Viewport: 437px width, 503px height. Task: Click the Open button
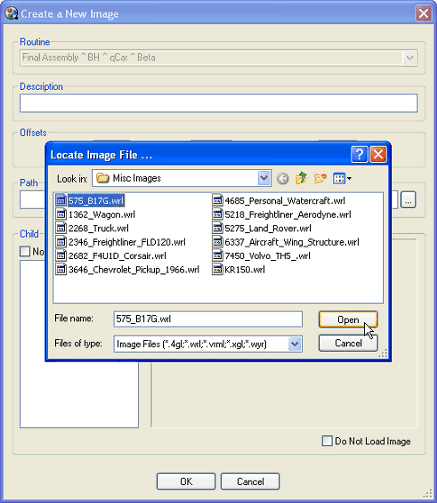tap(348, 319)
